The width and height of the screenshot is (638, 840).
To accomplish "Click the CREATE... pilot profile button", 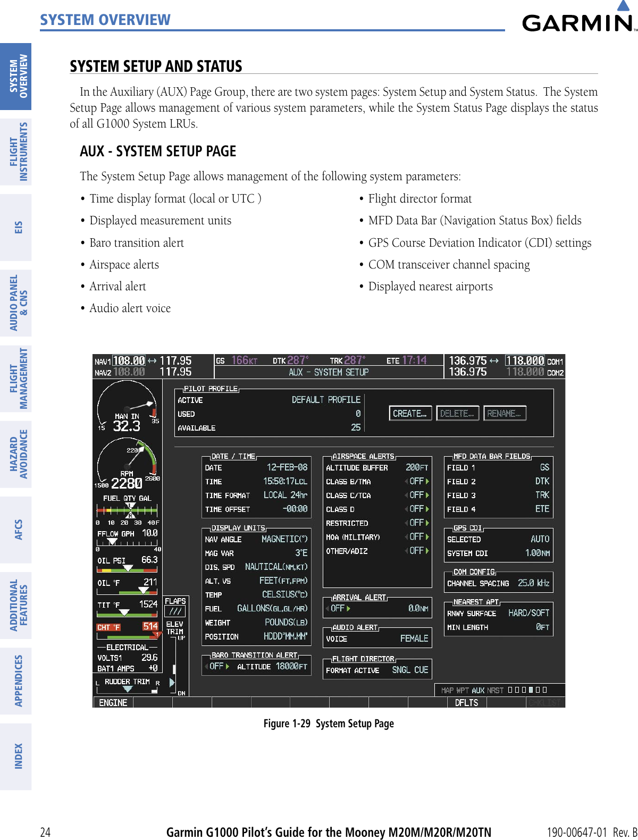I will pos(410,413).
